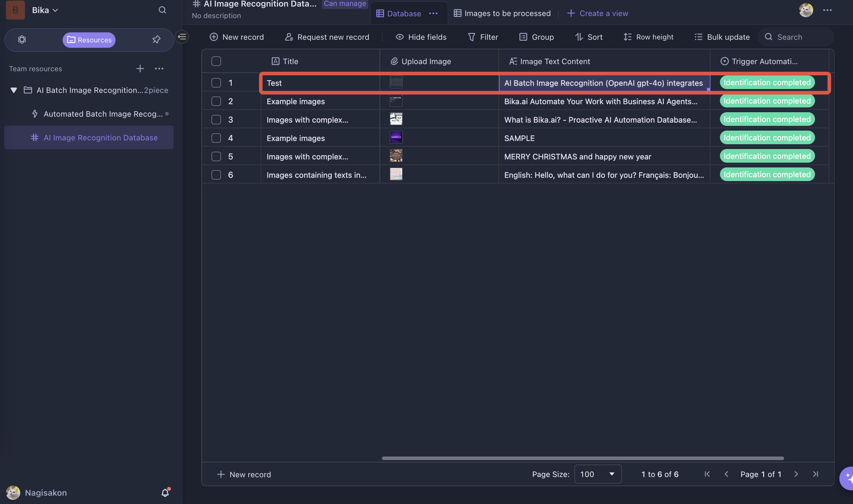Go to last page icon
The height and width of the screenshot is (504, 853).
click(815, 474)
